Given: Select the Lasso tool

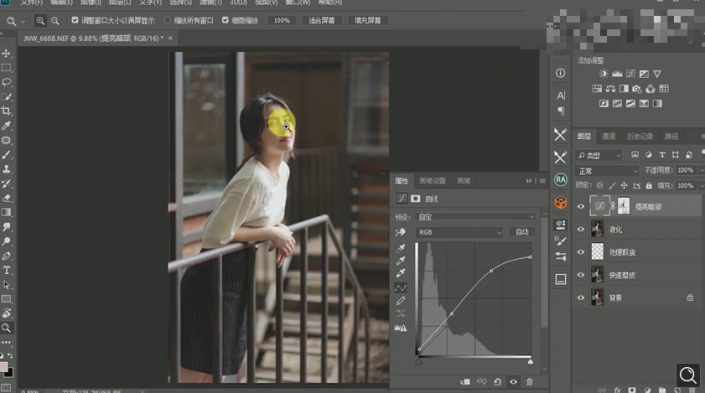Looking at the screenshot, I should (6, 82).
